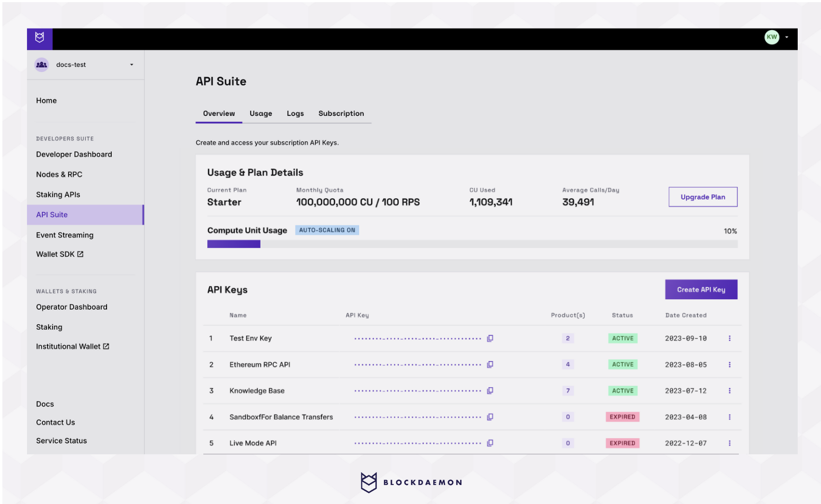The height and width of the screenshot is (504, 821).
Task: Copy the Knowledge Base API key
Action: (x=490, y=391)
